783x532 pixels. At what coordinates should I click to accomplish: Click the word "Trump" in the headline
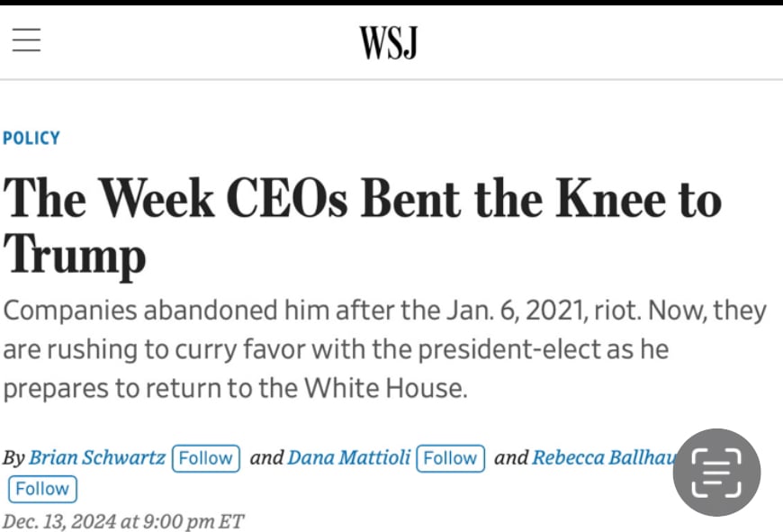point(75,253)
